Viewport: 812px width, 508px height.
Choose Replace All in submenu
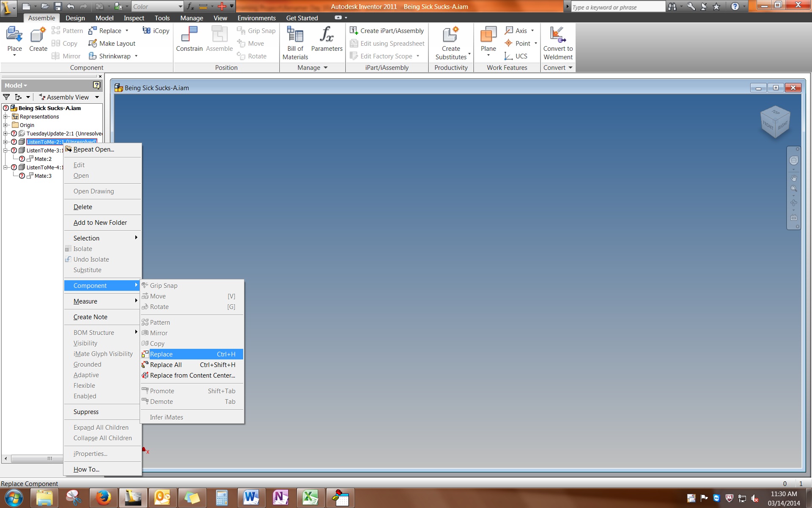tap(192, 364)
